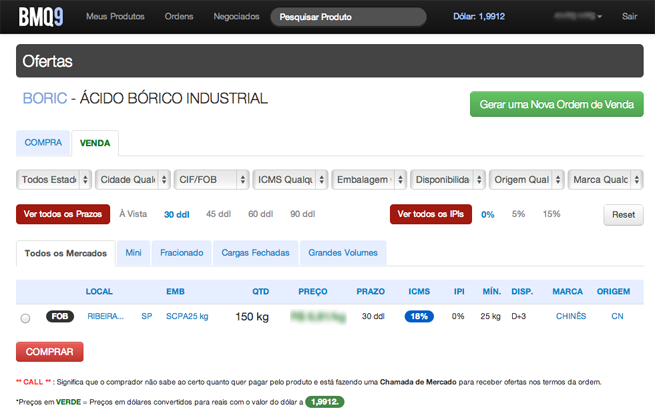
Task: Open the Embalagem filter dropdown
Action: pos(369,180)
